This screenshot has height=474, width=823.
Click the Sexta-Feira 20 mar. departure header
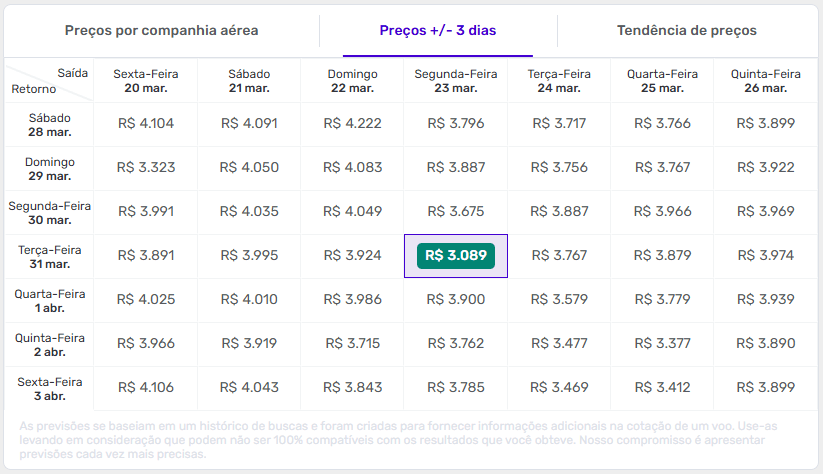tap(146, 81)
